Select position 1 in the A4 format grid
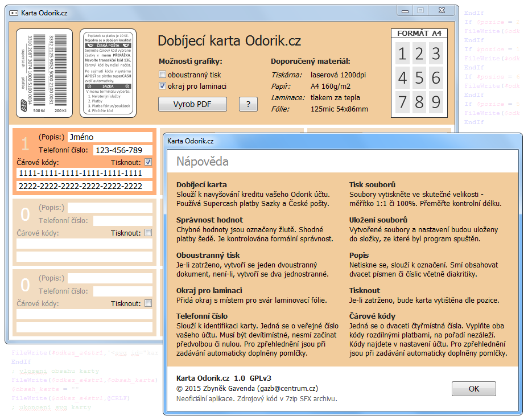 pyautogui.click(x=403, y=54)
